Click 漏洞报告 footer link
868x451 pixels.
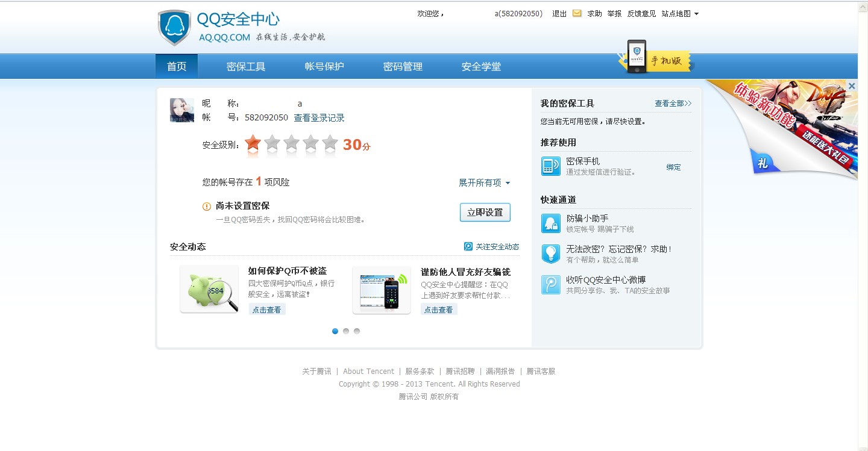tap(500, 372)
